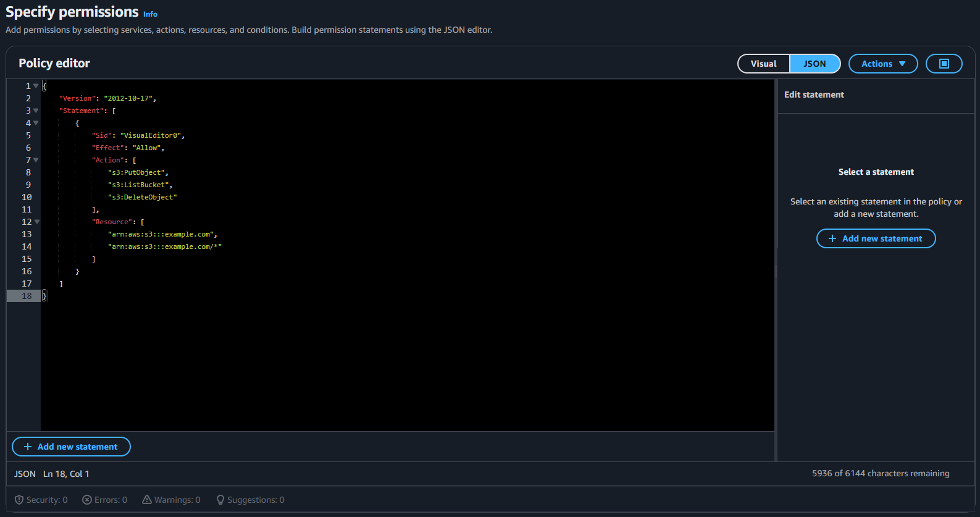Switch the policy editor to Visual mode
This screenshot has width=980, height=517.
click(x=763, y=64)
